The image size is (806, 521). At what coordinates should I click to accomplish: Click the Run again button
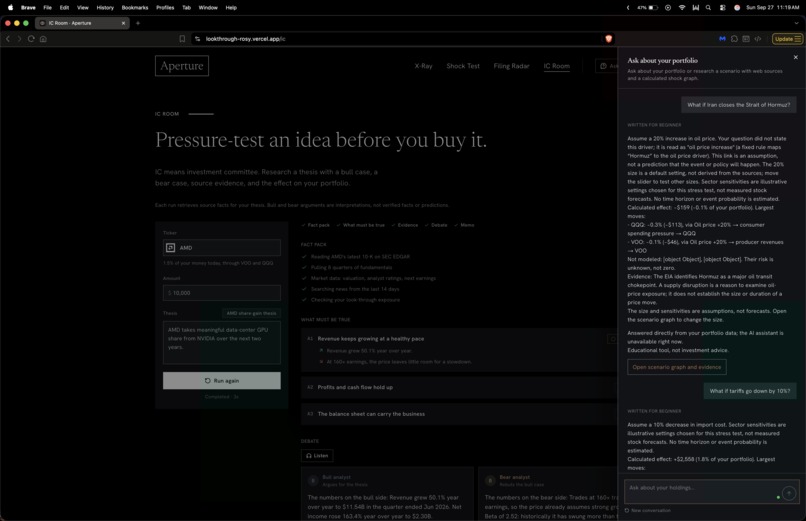pos(222,381)
